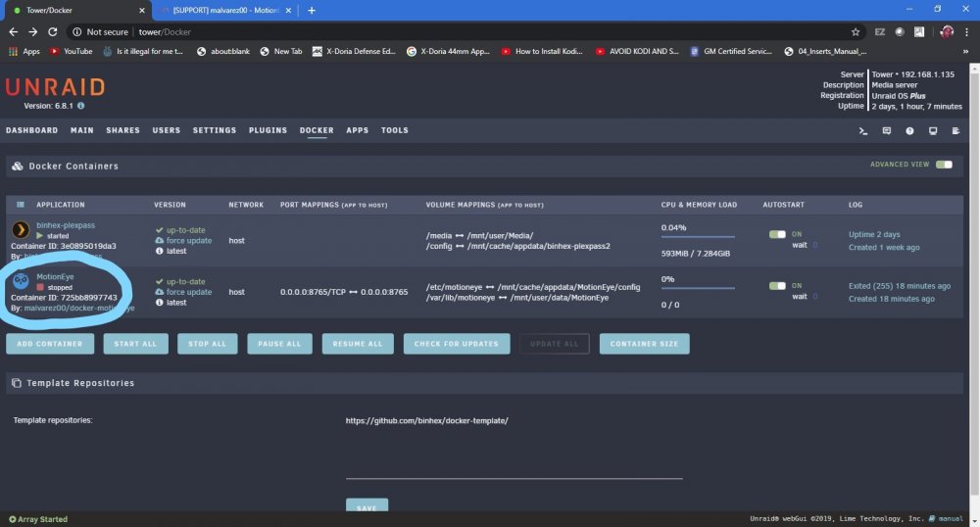This screenshot has height=527, width=980.
Task: Click the version info icon beside 6.8.1
Action: (x=80, y=106)
